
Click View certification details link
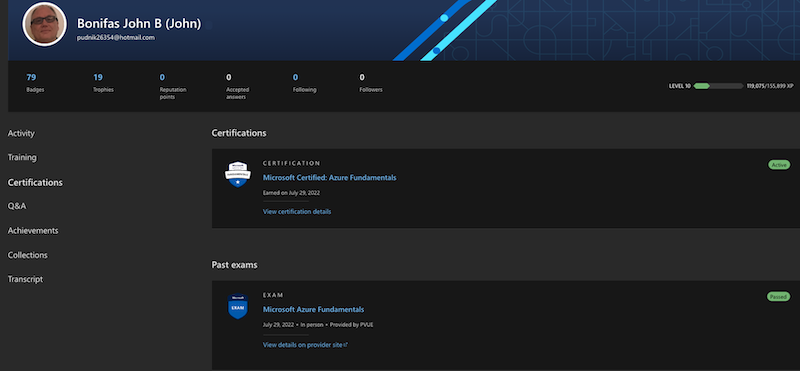(296, 211)
